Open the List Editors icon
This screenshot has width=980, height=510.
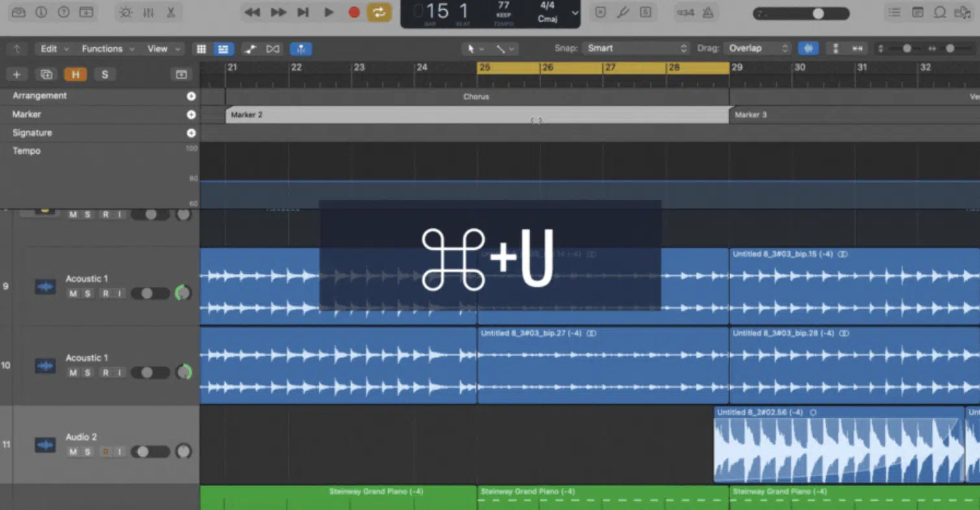(894, 12)
